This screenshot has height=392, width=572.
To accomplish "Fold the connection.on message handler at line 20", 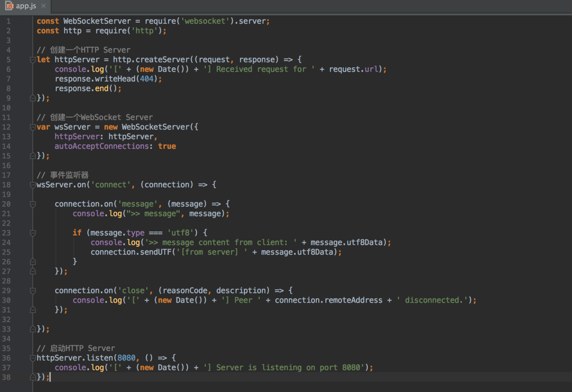I will [33, 204].
